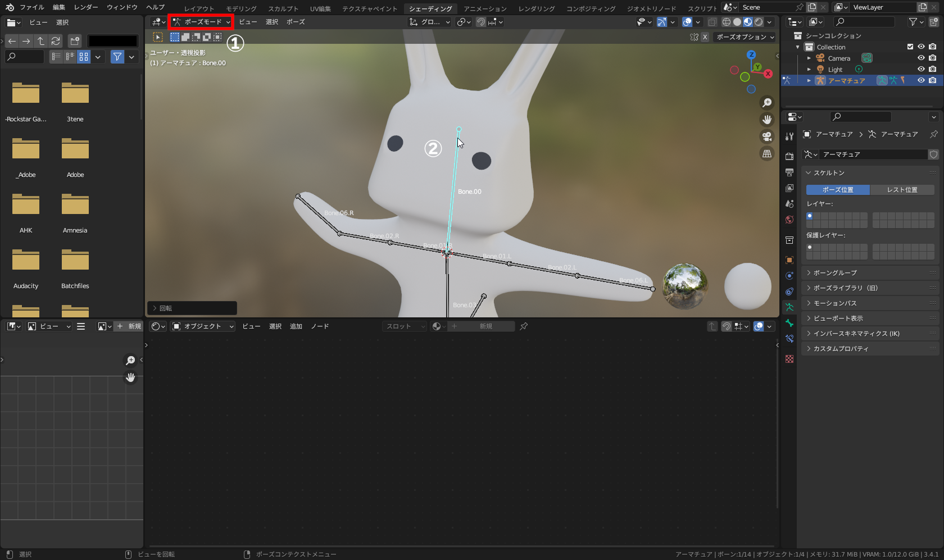Create a new folder in file browser
The height and width of the screenshot is (560, 944).
point(75,41)
